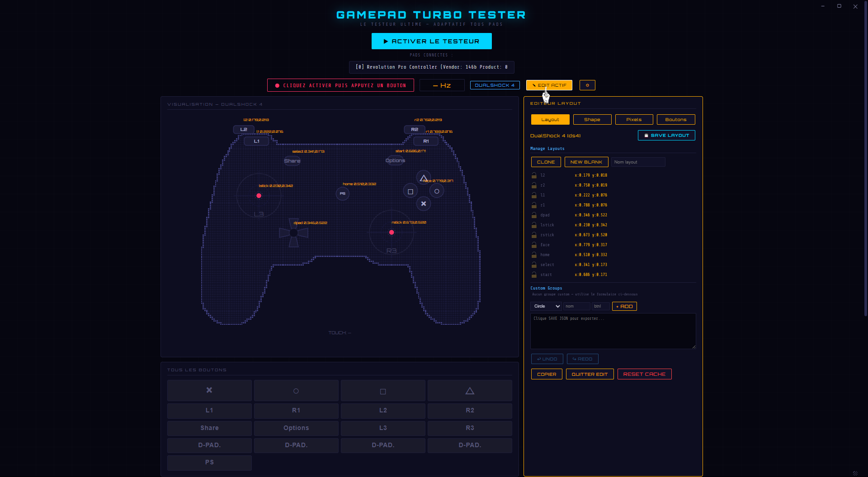Click the circle face button on controller
The image size is (868, 477).
pos(437,192)
